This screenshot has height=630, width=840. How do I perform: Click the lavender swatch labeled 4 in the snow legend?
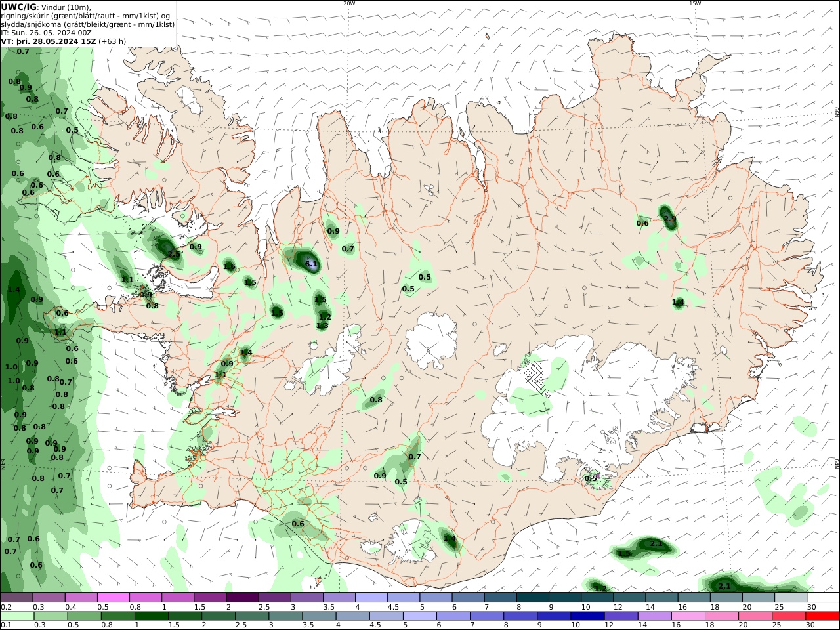point(371,598)
